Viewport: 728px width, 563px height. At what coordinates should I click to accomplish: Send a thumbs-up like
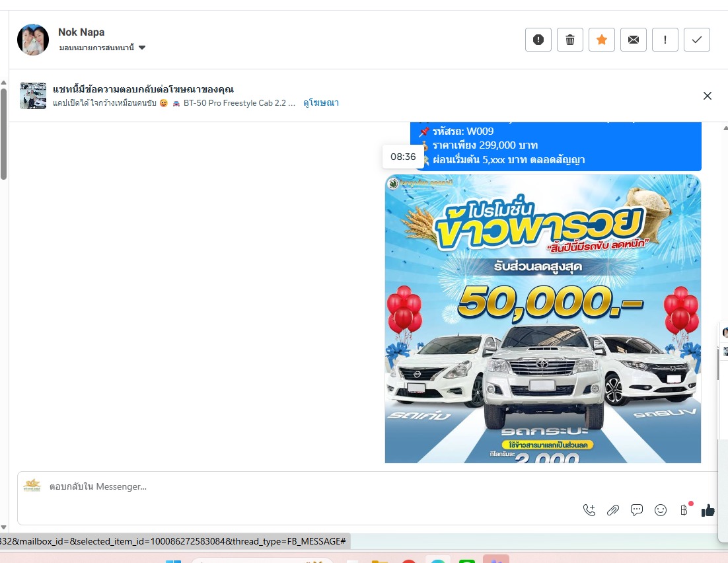708,509
